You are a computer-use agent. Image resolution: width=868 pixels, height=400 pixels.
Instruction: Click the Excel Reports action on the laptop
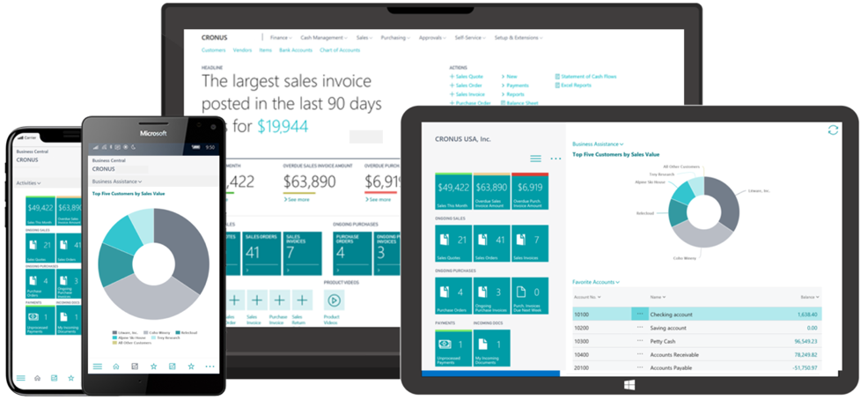pos(572,85)
